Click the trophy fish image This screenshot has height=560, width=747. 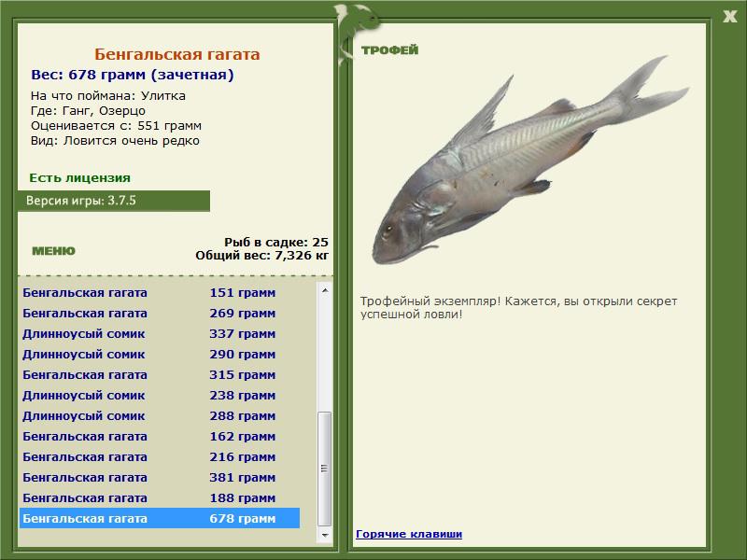[529, 160]
